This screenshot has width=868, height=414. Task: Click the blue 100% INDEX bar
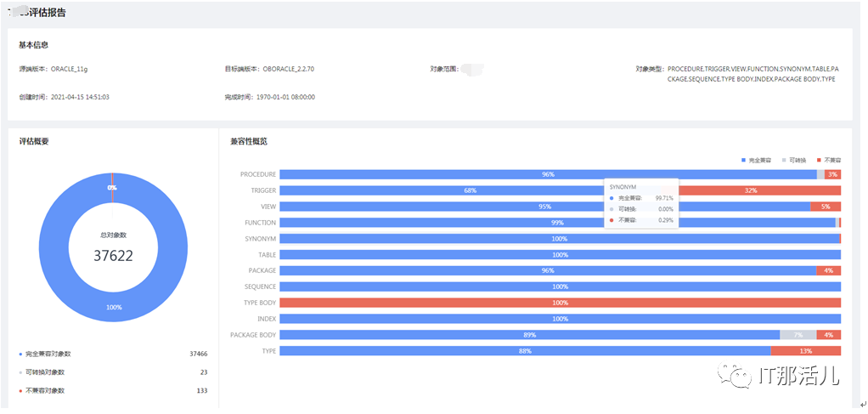click(561, 320)
